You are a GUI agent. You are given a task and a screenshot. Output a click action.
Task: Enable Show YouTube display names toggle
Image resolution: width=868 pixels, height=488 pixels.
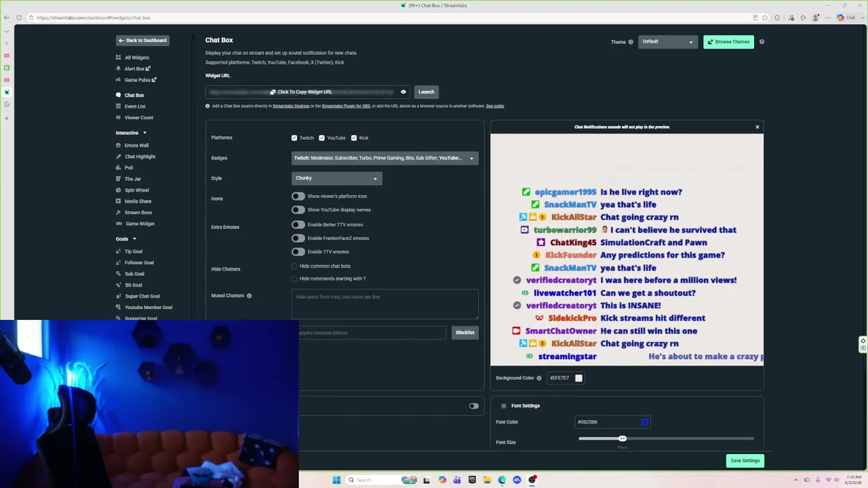pyautogui.click(x=298, y=210)
